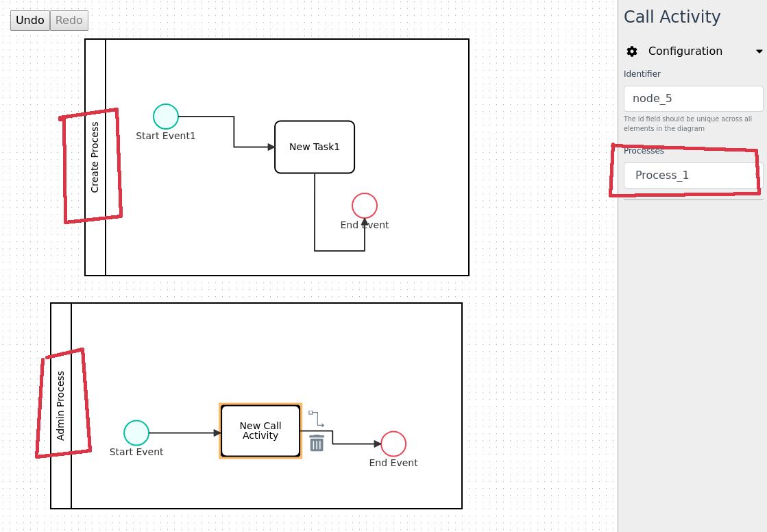Screen dimensions: 767x532
Task: Click the Configuration gear icon in the panel
Action: point(631,51)
